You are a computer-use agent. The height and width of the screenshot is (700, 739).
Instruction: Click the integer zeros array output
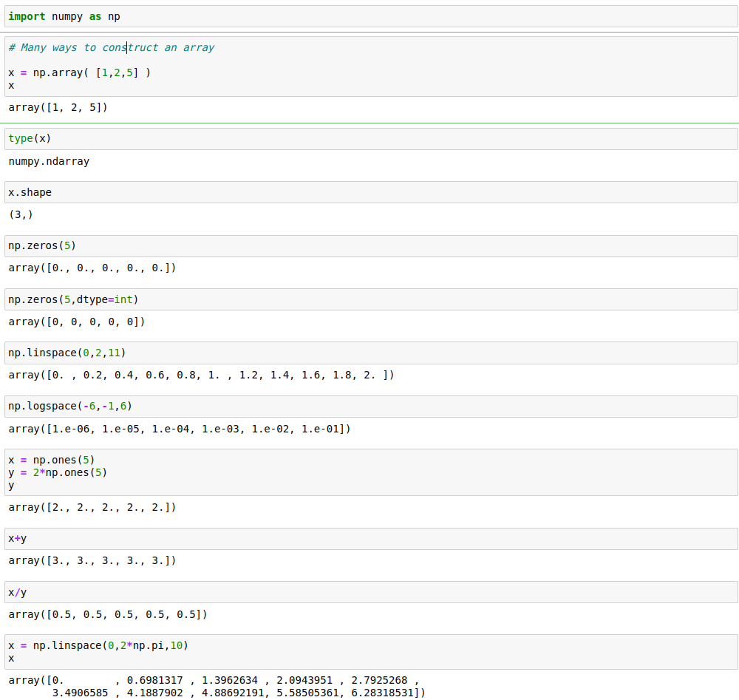[x=77, y=322]
